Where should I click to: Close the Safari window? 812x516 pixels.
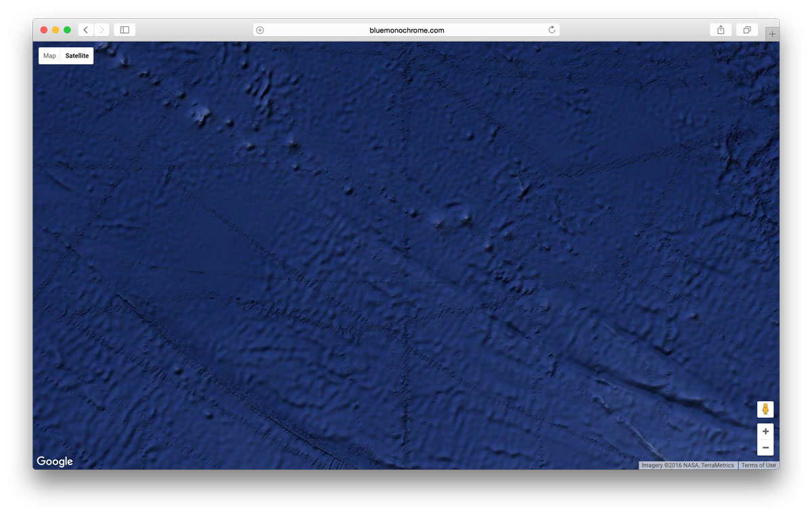(x=44, y=30)
